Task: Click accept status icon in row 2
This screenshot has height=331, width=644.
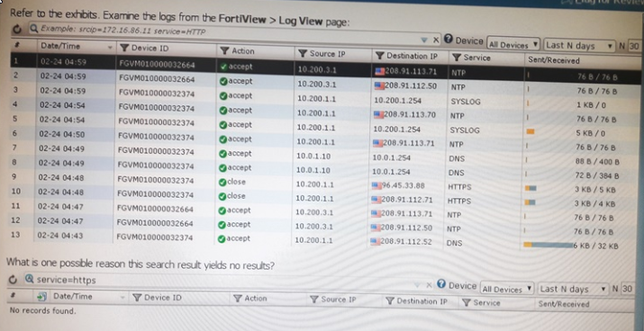Action: tap(223, 82)
